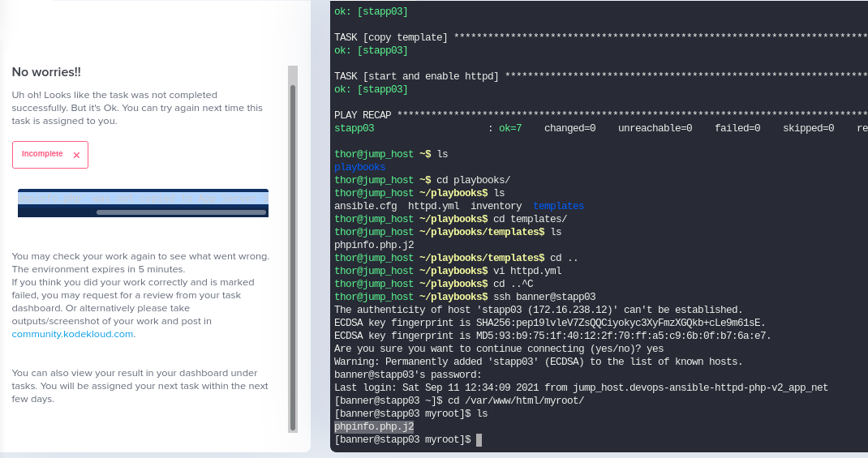
Task: Click 'vi httpd.yml' command in terminal
Action: [x=527, y=271]
